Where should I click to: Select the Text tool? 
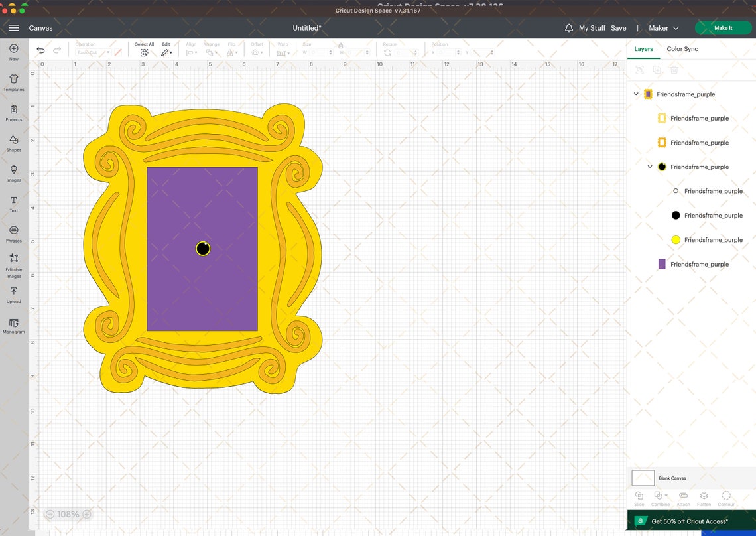tap(13, 203)
